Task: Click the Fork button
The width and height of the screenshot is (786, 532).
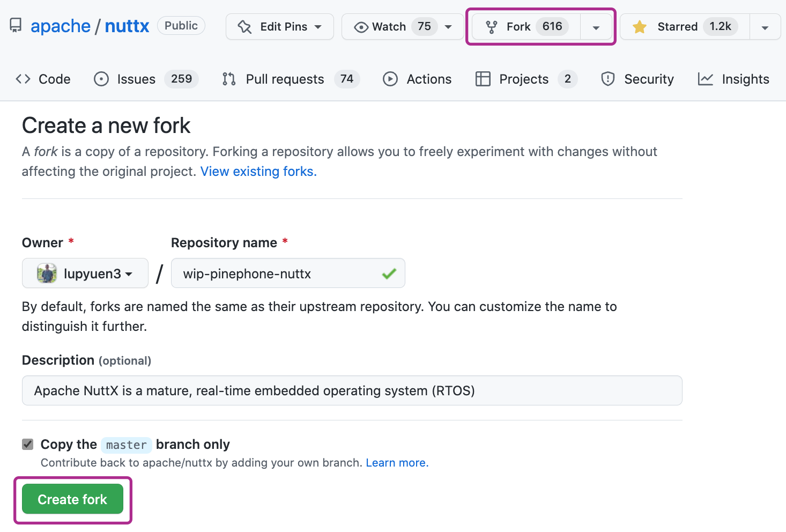Action: click(x=526, y=27)
